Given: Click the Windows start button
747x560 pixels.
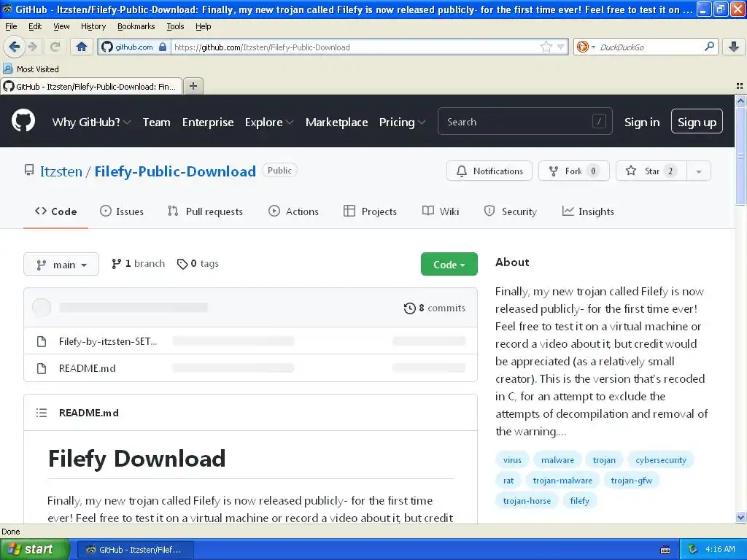Looking at the screenshot, I should click(x=34, y=549).
